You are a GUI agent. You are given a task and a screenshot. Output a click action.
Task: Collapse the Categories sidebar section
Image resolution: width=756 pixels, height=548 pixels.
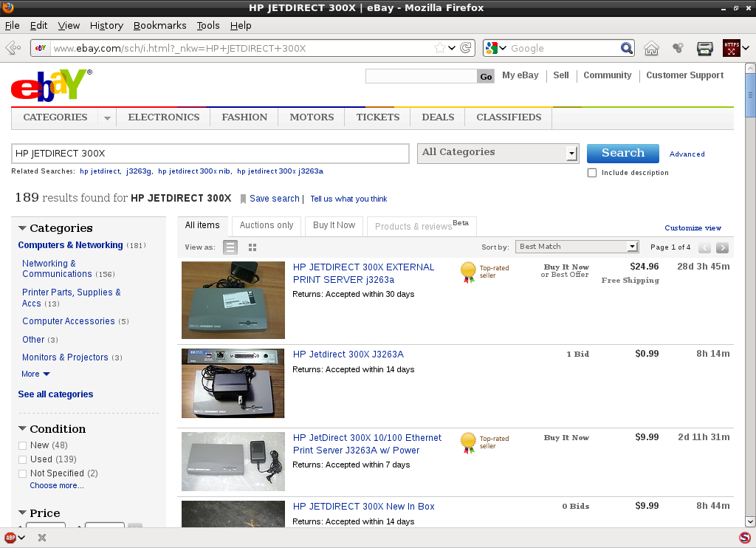pos(22,227)
